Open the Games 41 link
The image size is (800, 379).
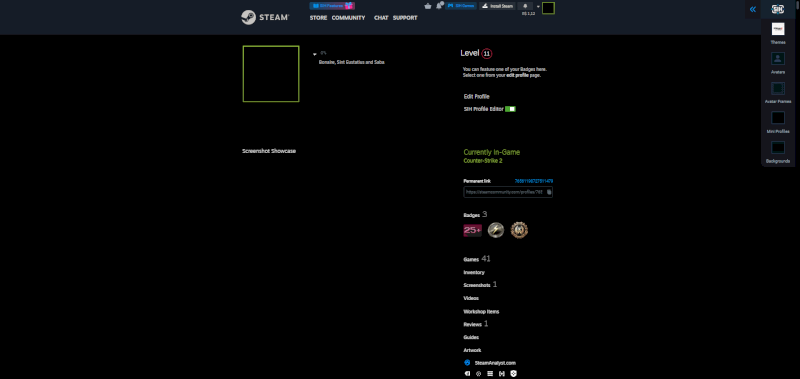pyautogui.click(x=477, y=259)
